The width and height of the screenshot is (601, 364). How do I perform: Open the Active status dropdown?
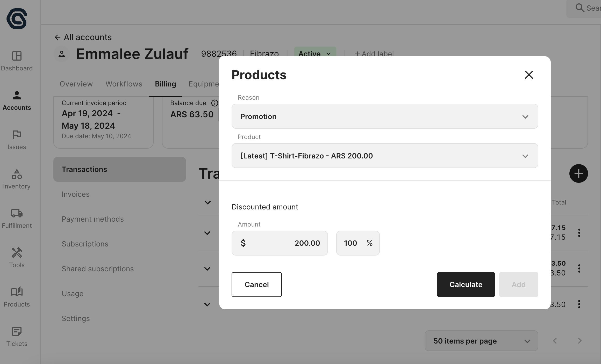coord(315,54)
